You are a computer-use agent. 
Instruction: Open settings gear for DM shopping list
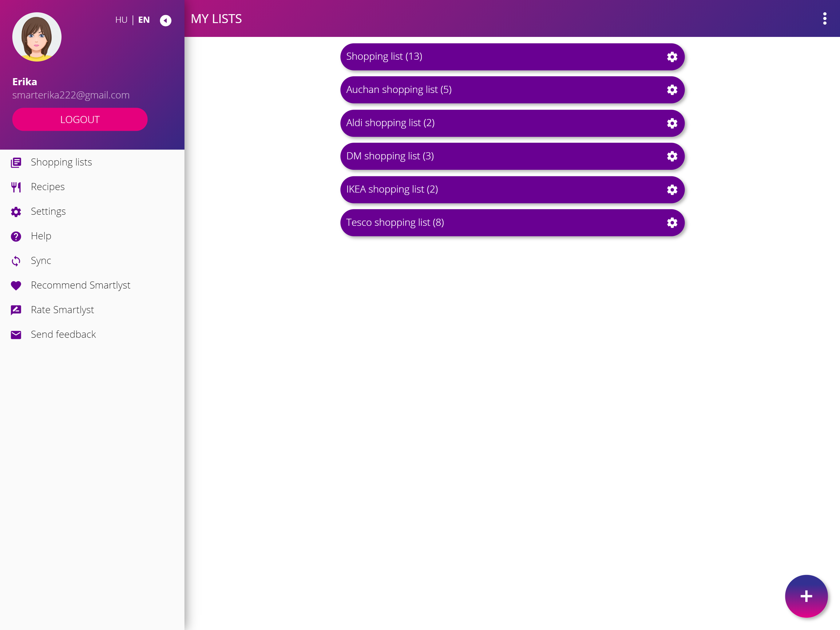point(672,156)
